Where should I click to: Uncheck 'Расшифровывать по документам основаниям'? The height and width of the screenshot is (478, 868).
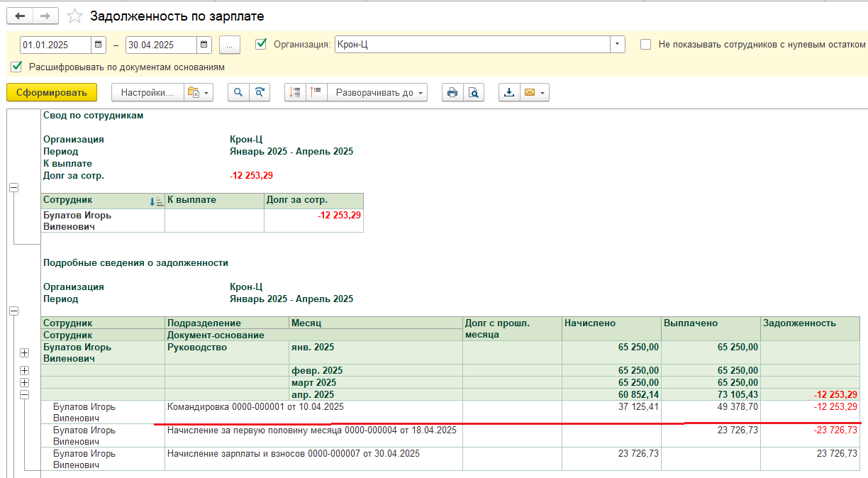(x=16, y=67)
